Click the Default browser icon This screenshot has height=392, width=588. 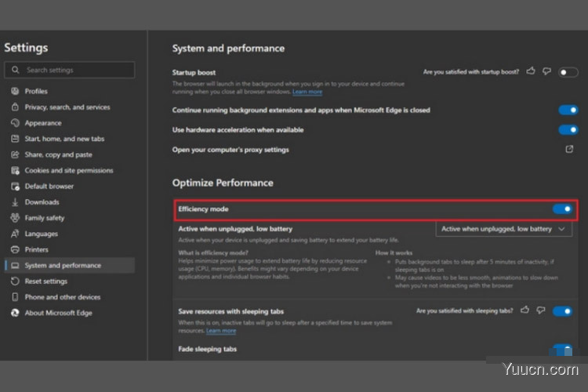(15, 186)
